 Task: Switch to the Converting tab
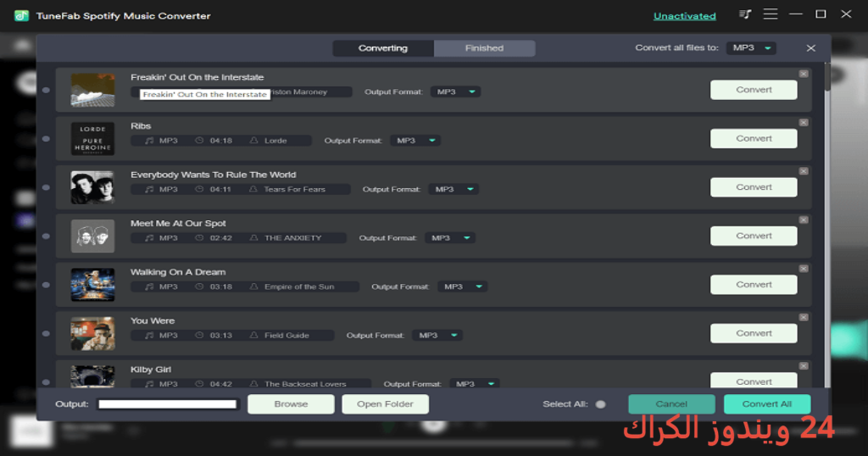coord(383,48)
